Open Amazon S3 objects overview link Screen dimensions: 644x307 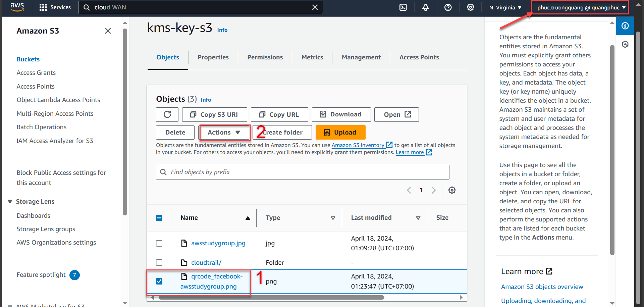pos(542,287)
